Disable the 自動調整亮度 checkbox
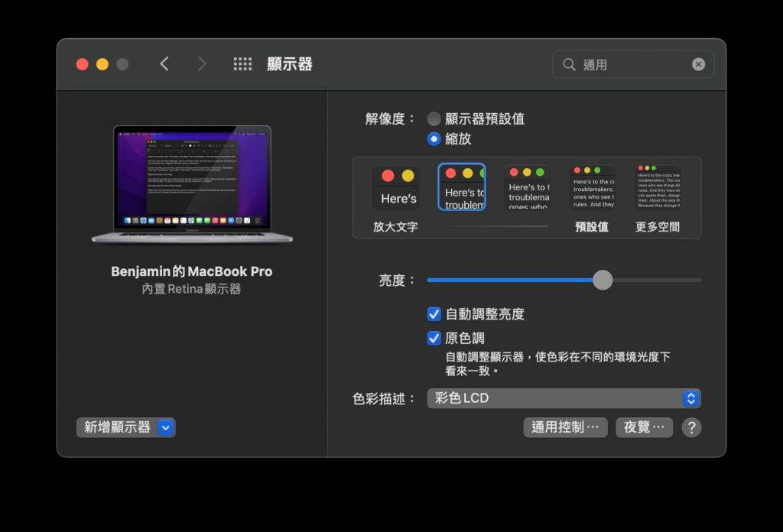The width and height of the screenshot is (783, 532). (x=433, y=314)
